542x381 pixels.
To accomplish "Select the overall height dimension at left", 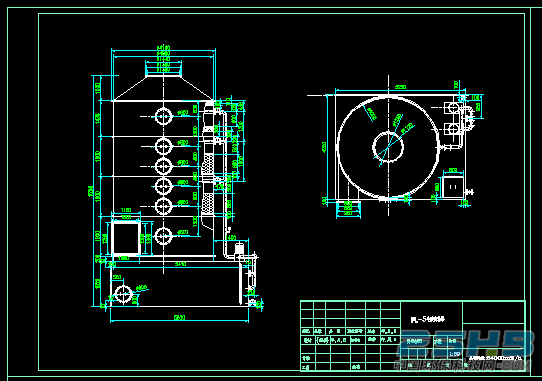I will click(91, 191).
